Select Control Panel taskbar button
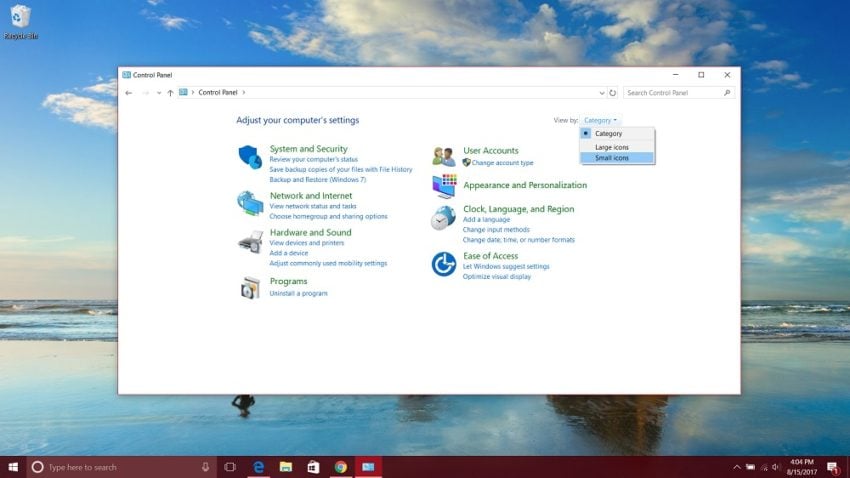 pyautogui.click(x=368, y=467)
